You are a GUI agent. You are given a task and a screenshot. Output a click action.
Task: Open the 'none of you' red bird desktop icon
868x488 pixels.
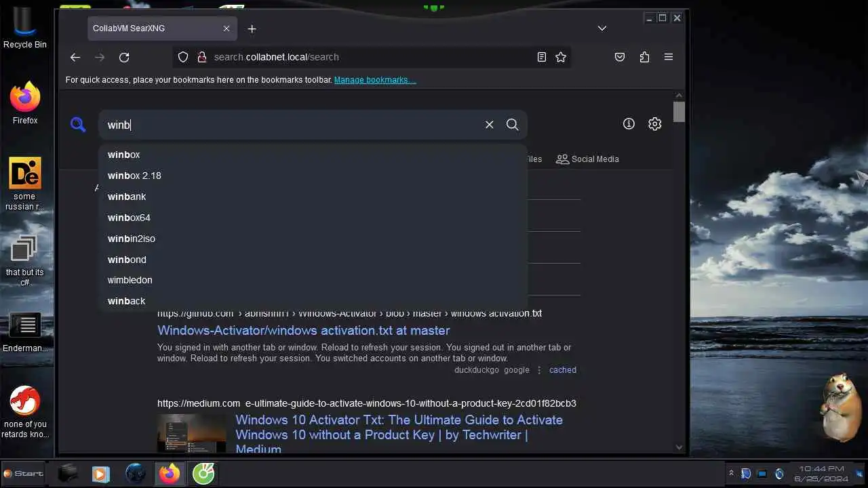pos(25,412)
